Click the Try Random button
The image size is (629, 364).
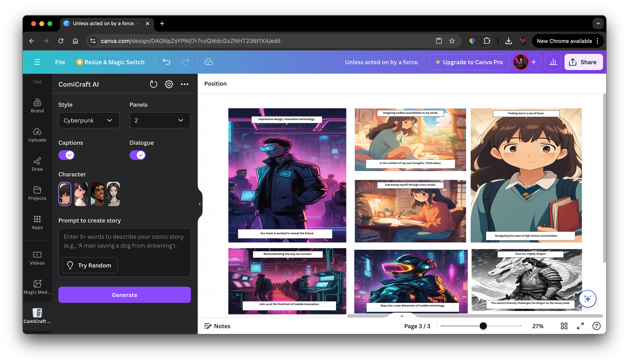tap(90, 265)
